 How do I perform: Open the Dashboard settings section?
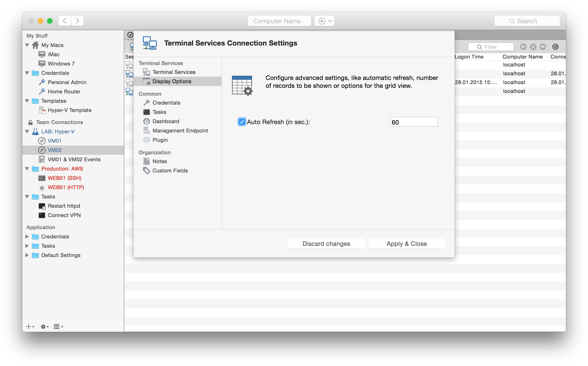[x=165, y=121]
